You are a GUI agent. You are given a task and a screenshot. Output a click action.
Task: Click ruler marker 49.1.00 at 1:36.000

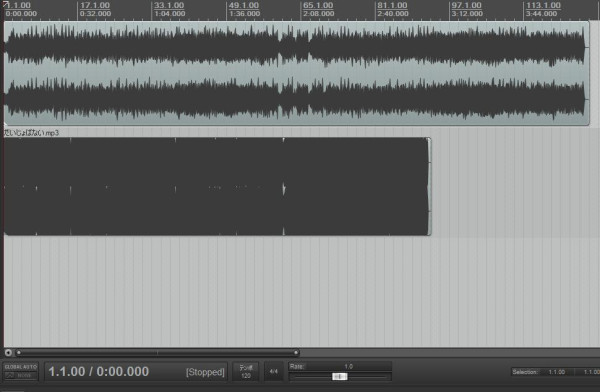244,10
